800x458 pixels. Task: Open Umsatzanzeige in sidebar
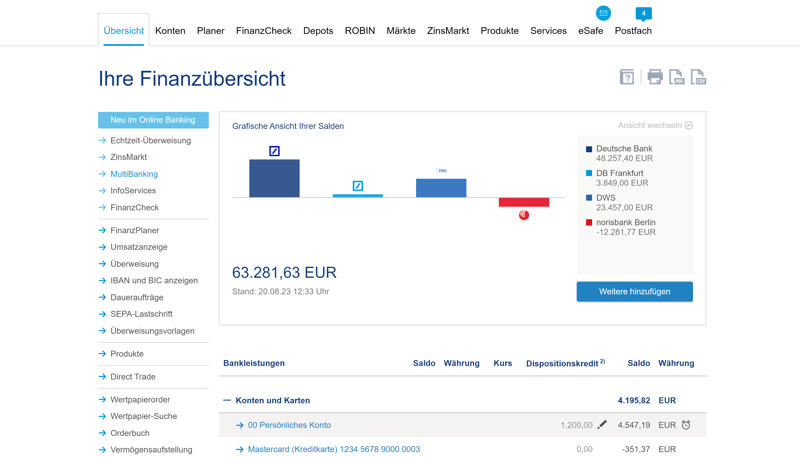click(139, 247)
